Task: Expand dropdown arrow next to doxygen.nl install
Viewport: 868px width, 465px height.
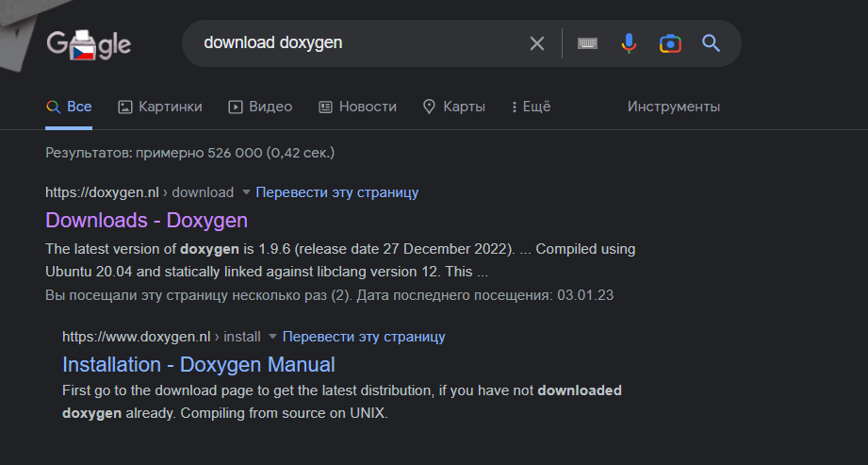Action: (x=272, y=337)
